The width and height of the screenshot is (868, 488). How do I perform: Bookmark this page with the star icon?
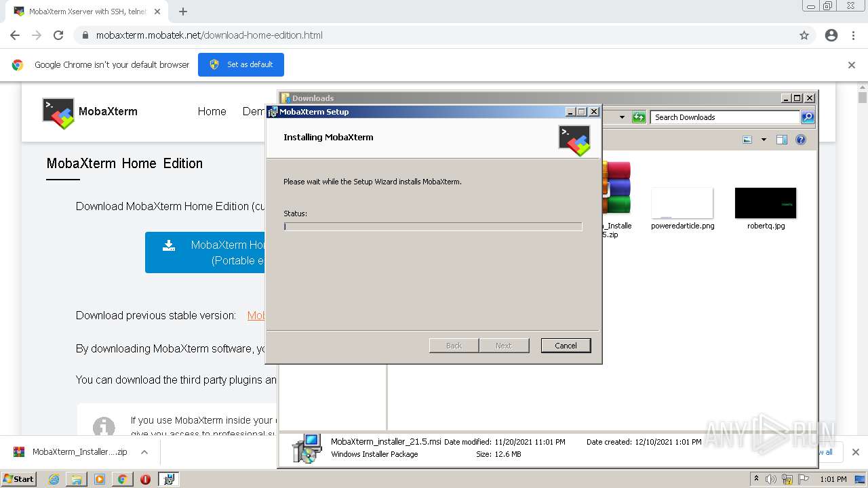tap(804, 35)
